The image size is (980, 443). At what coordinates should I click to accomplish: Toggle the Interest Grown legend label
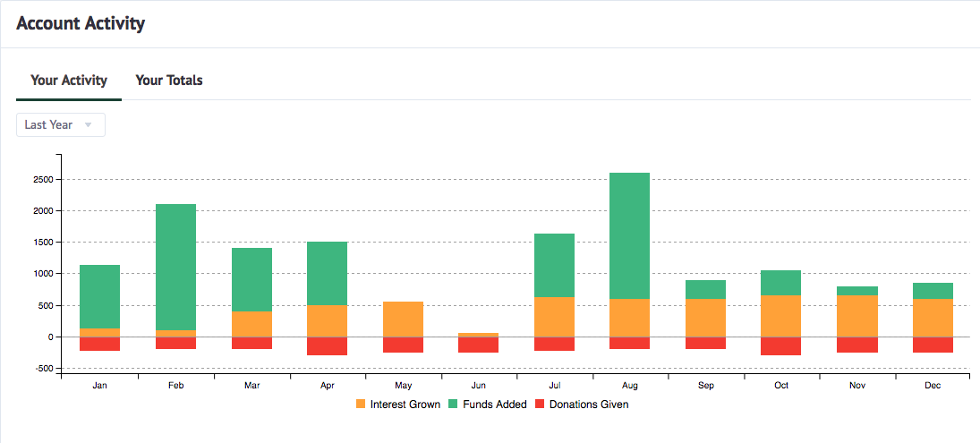point(405,405)
